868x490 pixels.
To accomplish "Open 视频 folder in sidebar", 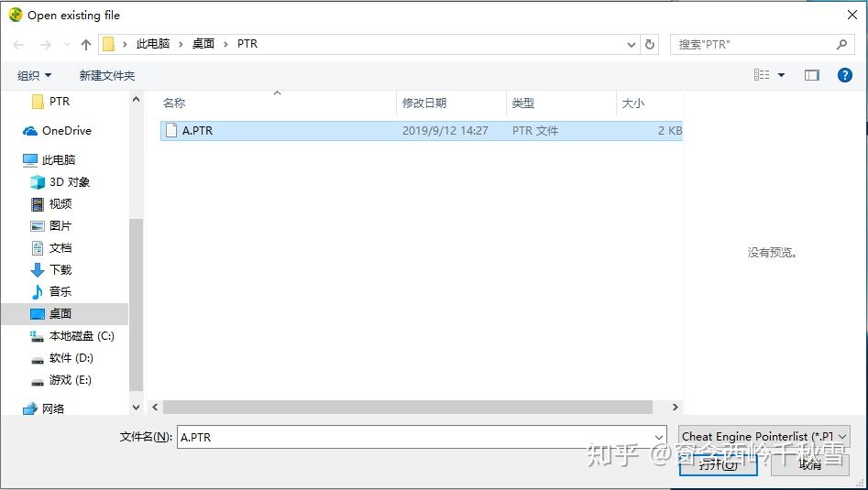I will click(51, 204).
